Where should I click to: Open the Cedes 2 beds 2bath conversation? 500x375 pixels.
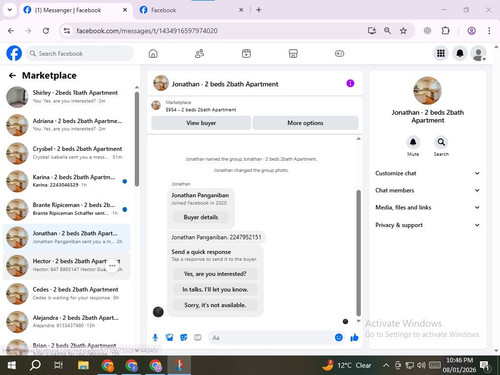click(x=67, y=293)
